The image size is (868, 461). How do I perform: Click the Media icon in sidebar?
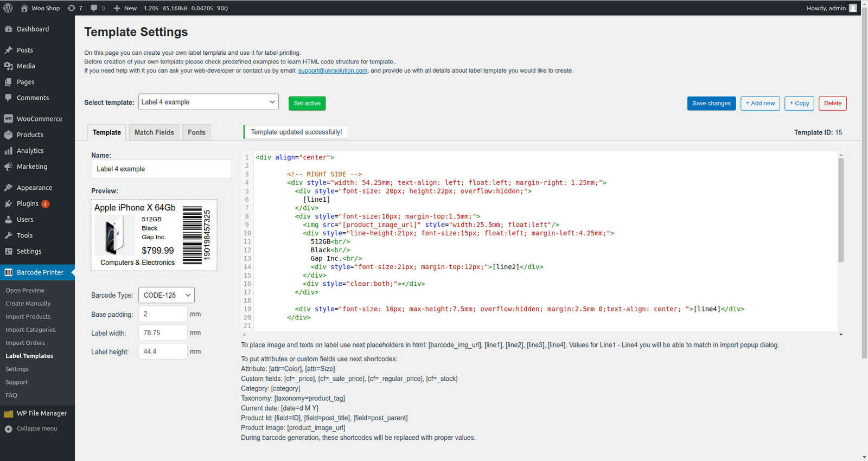click(x=8, y=66)
